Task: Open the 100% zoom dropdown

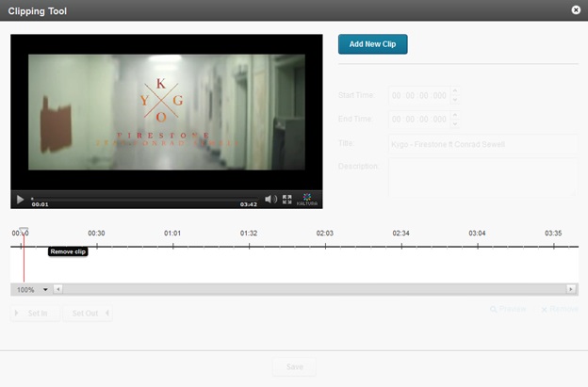Action: click(x=31, y=290)
